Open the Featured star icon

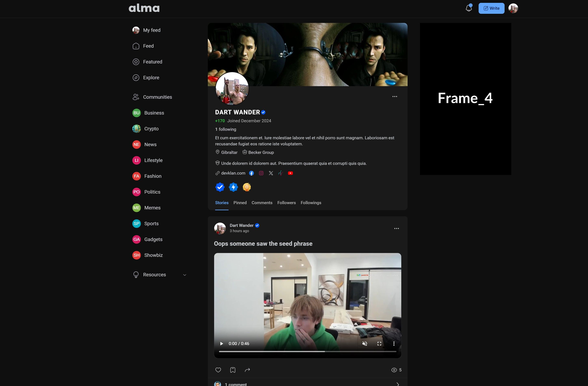pos(136,62)
